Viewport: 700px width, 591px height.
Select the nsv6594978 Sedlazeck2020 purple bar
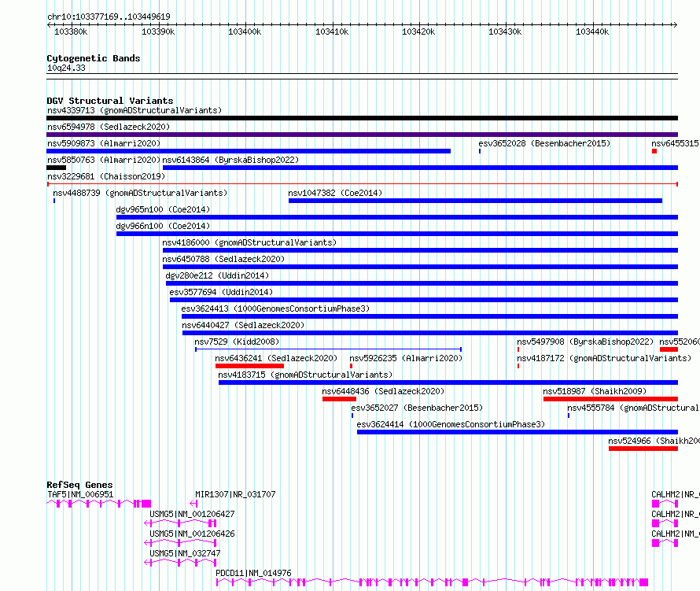tap(362, 135)
